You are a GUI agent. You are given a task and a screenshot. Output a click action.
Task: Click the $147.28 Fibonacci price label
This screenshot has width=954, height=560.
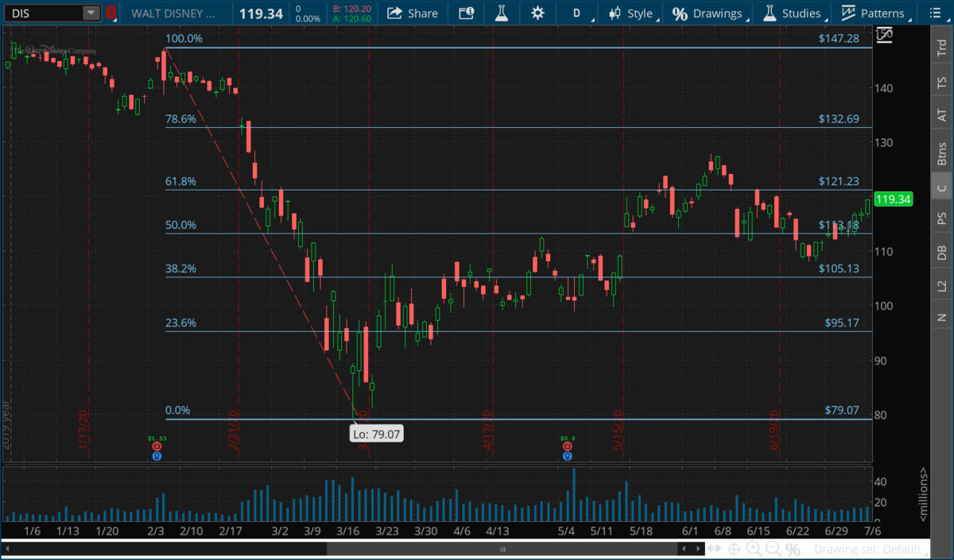(x=839, y=38)
